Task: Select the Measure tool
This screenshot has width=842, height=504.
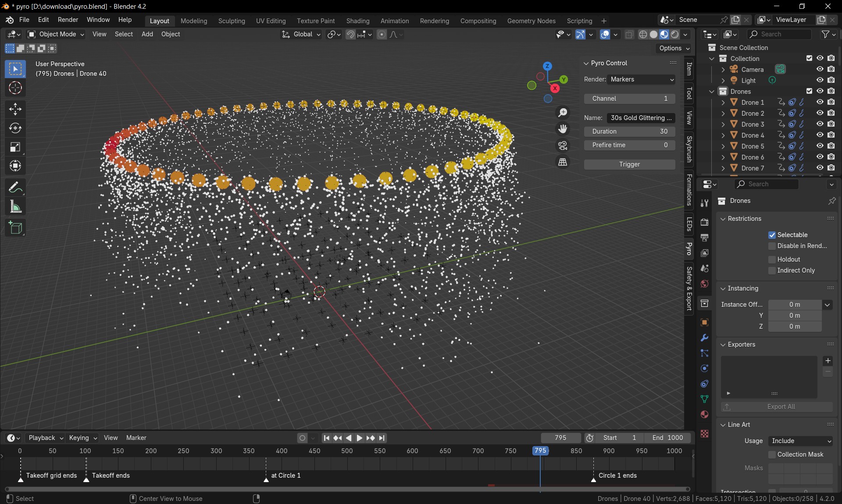Action: [x=15, y=206]
